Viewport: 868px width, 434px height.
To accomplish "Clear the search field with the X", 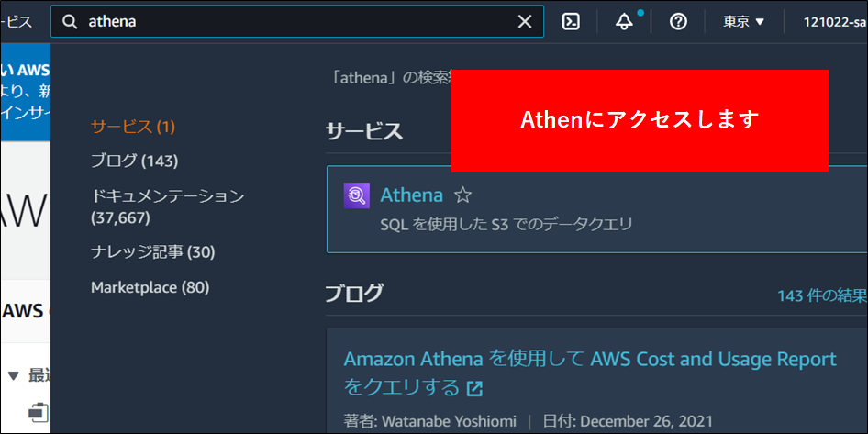I will [x=525, y=22].
